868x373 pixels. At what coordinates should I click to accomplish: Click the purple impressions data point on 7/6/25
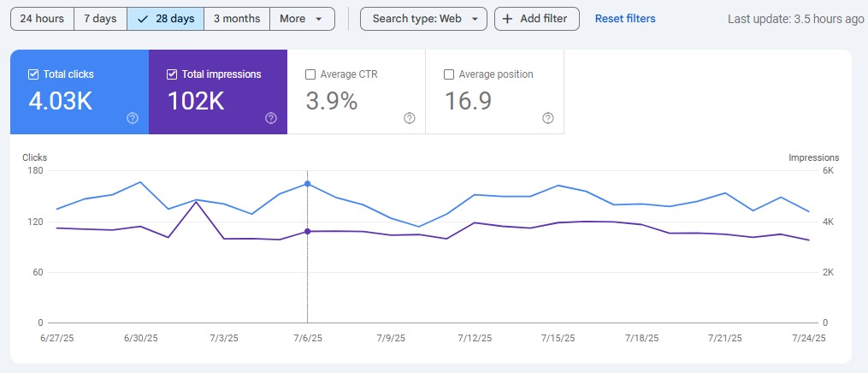pyautogui.click(x=307, y=232)
